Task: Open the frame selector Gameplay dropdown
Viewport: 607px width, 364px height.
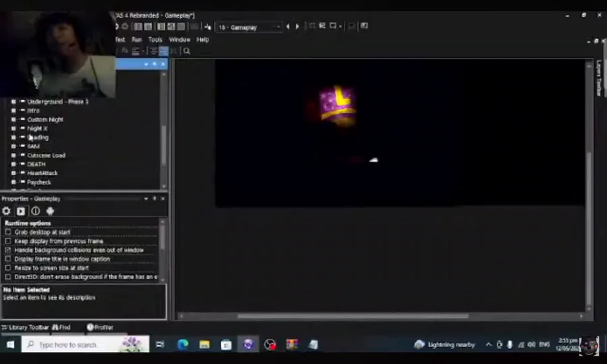Action: [278, 27]
